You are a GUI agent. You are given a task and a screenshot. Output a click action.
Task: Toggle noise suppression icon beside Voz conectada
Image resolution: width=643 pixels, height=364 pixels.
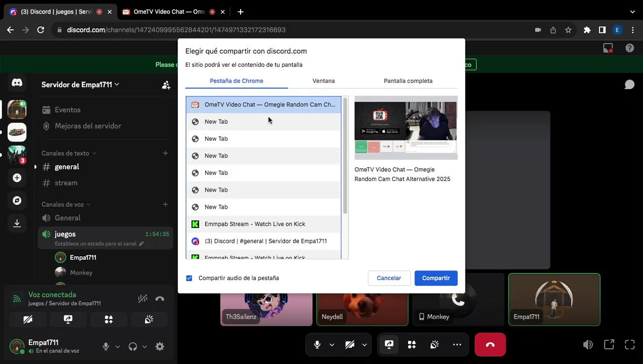[x=143, y=299]
